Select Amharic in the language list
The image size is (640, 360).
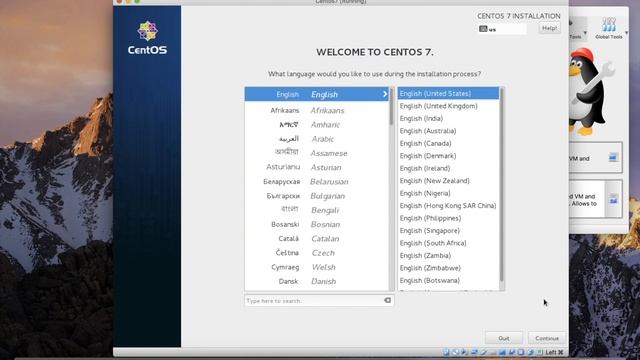click(x=317, y=124)
